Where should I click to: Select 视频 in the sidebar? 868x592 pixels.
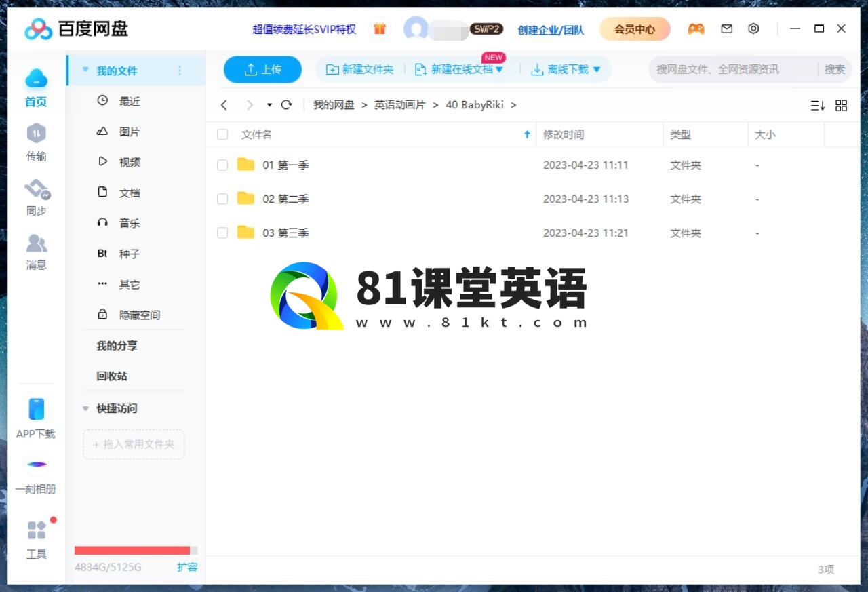point(130,162)
